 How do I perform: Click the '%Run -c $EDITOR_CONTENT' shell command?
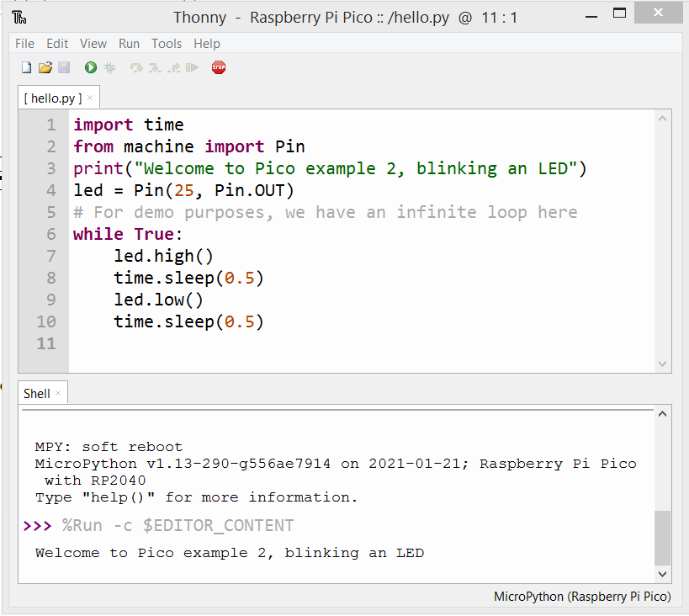pos(178,526)
